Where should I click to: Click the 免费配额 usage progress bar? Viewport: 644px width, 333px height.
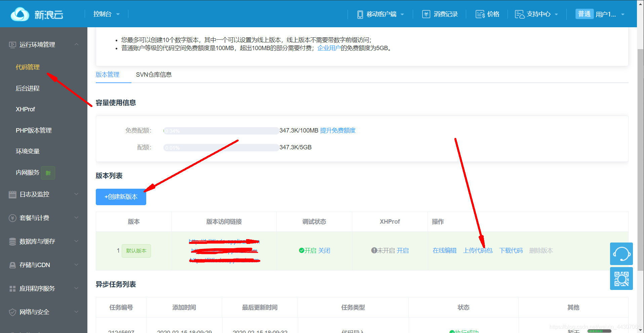tap(221, 131)
